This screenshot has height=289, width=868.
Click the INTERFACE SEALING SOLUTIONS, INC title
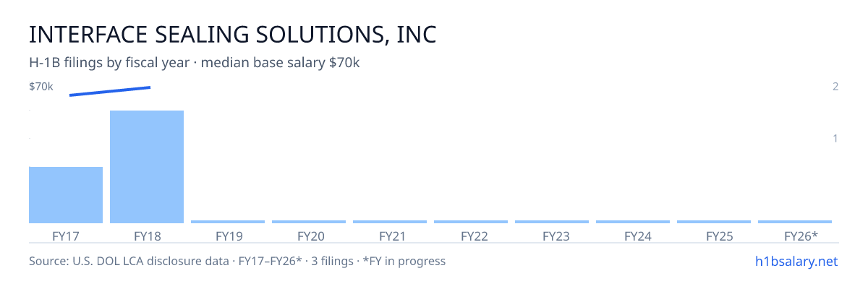pos(232,35)
